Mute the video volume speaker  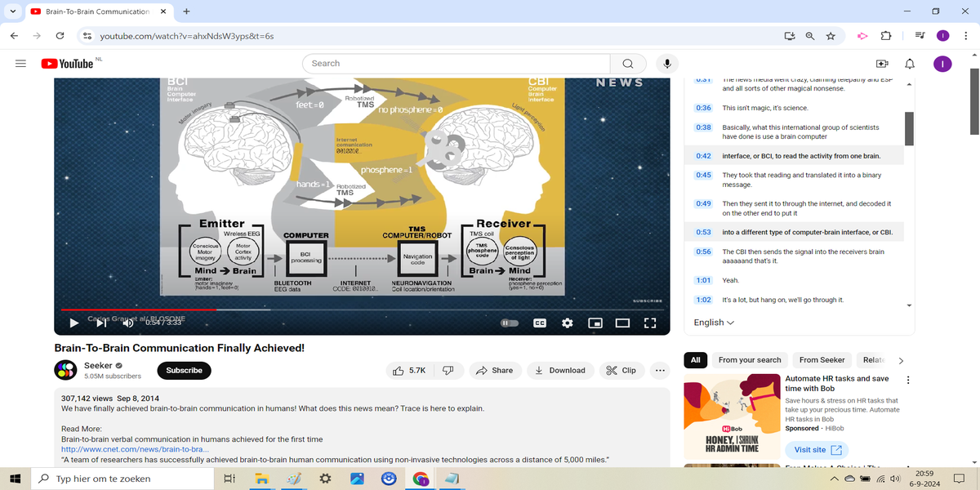tap(128, 323)
